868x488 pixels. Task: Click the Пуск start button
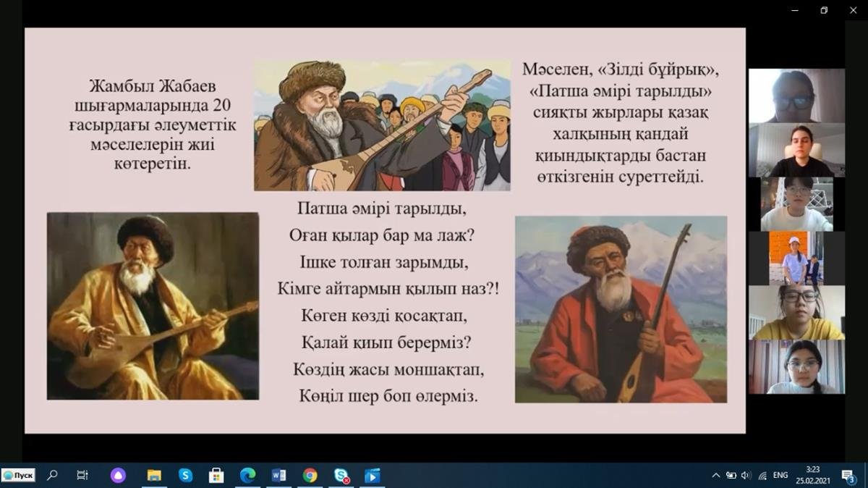(x=19, y=476)
